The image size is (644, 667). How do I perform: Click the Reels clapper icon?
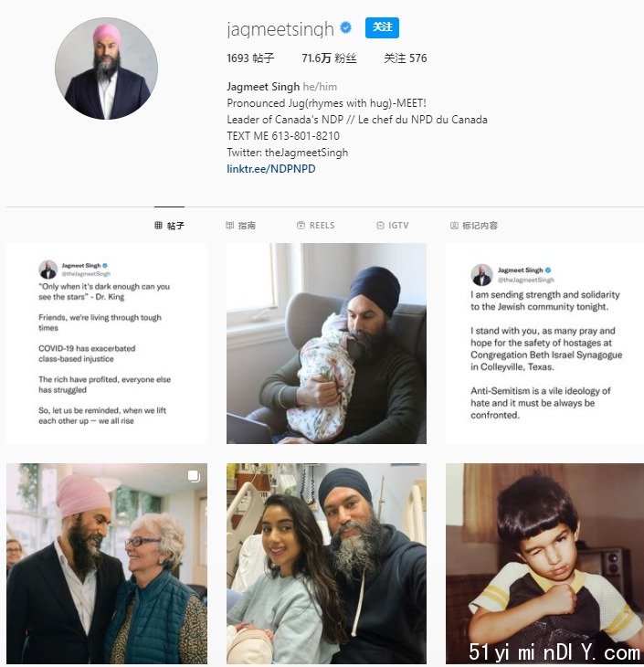301,225
